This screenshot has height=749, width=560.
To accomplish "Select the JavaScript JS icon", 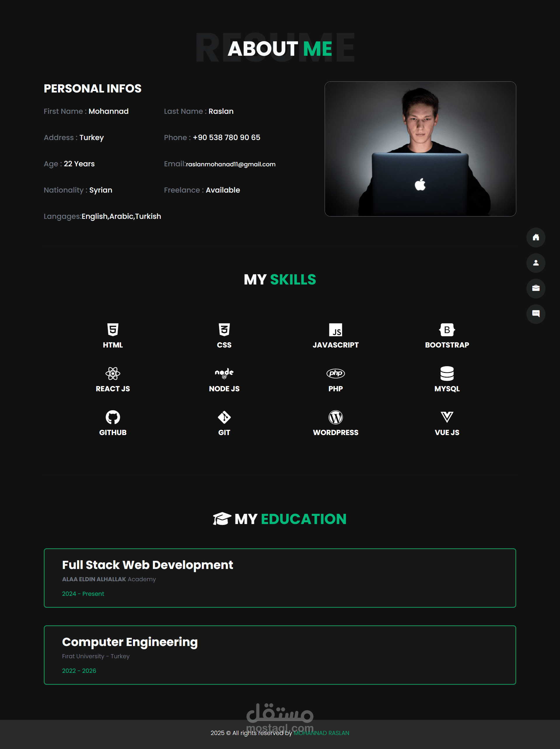I will tap(335, 330).
